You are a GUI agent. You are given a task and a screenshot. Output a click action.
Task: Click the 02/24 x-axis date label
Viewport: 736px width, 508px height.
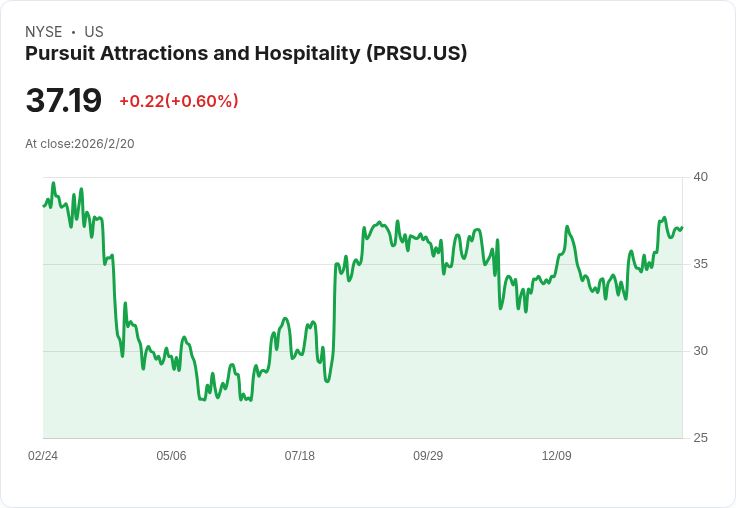click(43, 455)
